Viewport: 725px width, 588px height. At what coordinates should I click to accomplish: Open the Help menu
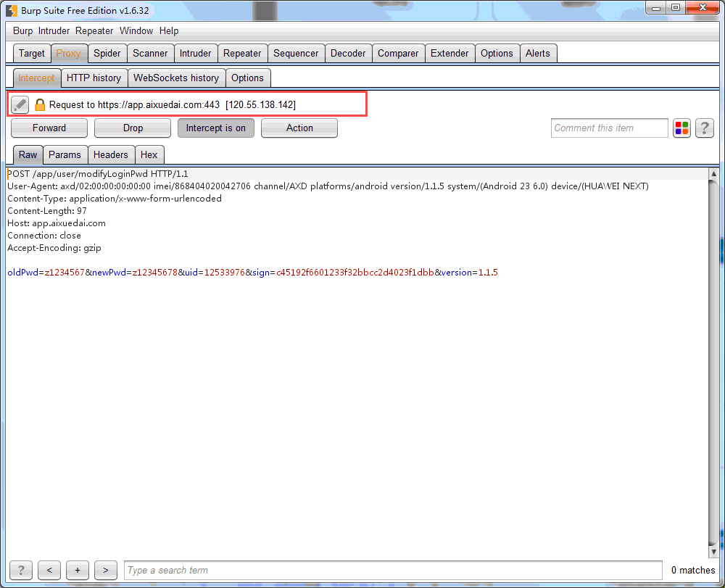[169, 31]
